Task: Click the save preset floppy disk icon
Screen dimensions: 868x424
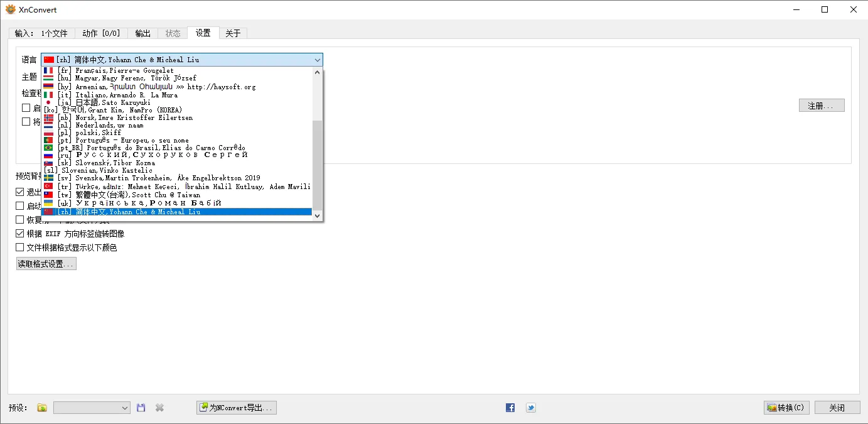Action: coord(141,408)
